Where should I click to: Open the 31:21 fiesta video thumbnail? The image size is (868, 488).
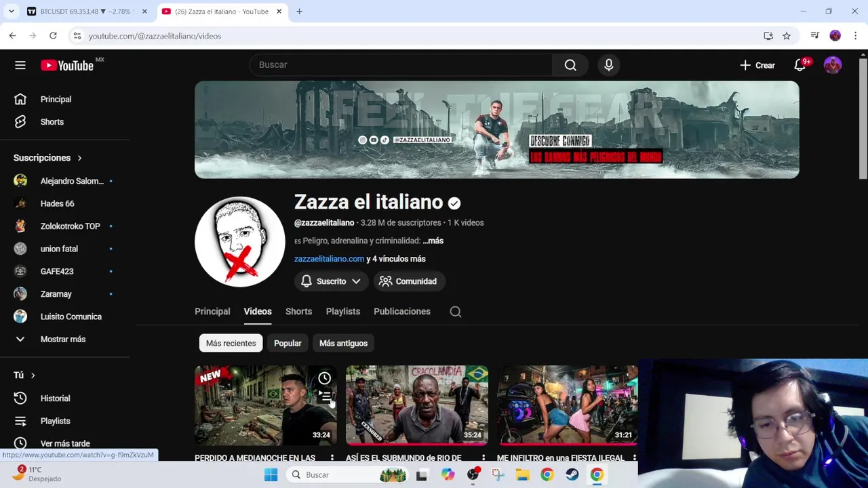click(568, 405)
